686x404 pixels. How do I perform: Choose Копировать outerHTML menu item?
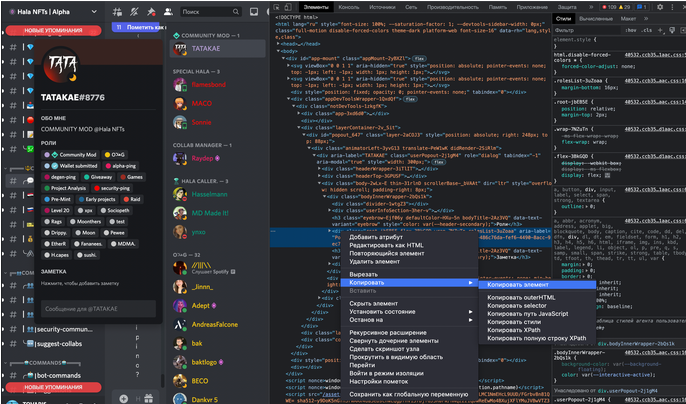(x=521, y=298)
